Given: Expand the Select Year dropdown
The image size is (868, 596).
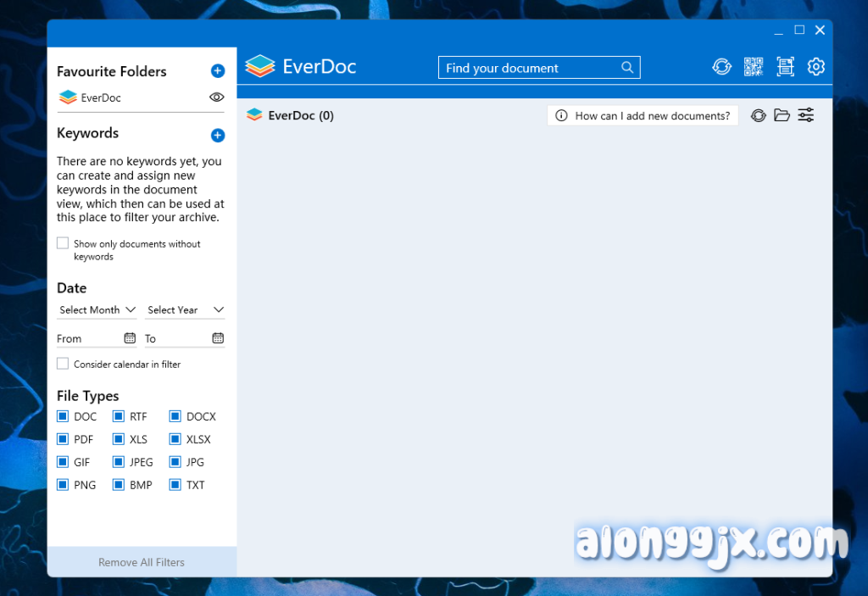Looking at the screenshot, I should click(184, 310).
